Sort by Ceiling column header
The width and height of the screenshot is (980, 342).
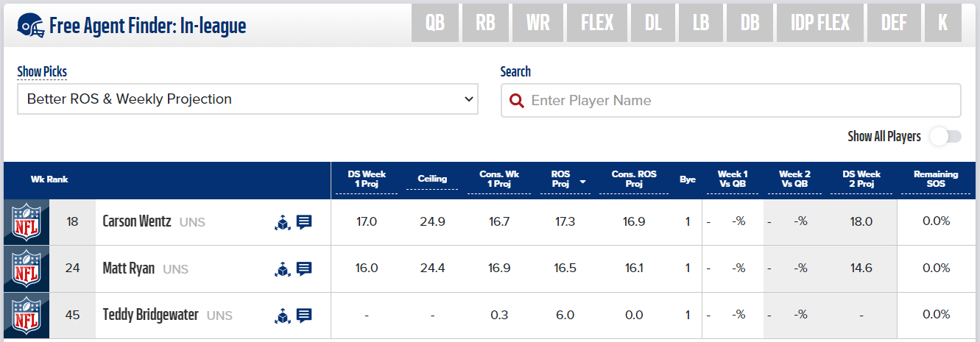(x=432, y=179)
